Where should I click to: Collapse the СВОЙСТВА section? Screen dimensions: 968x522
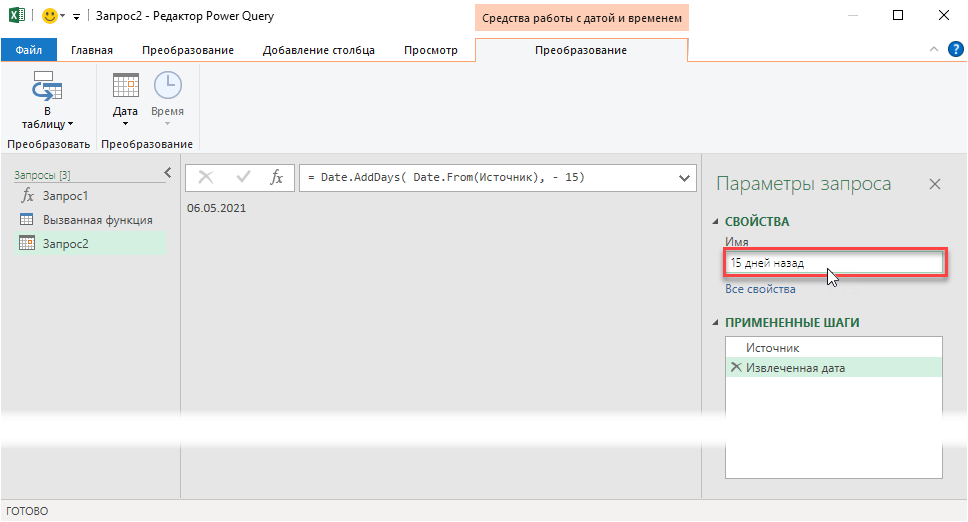(x=716, y=222)
